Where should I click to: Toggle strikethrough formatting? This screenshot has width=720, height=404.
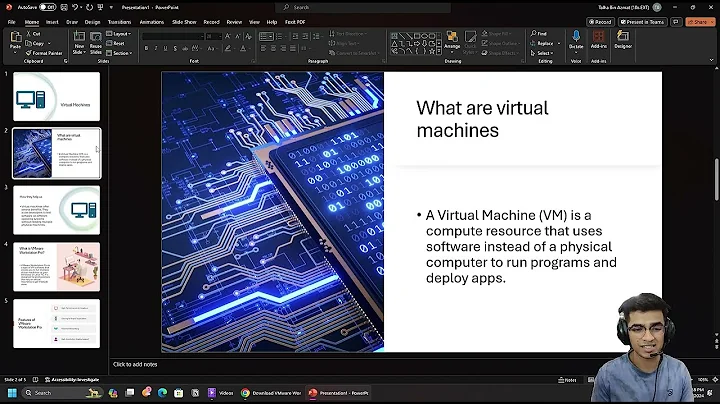pyautogui.click(x=185, y=48)
